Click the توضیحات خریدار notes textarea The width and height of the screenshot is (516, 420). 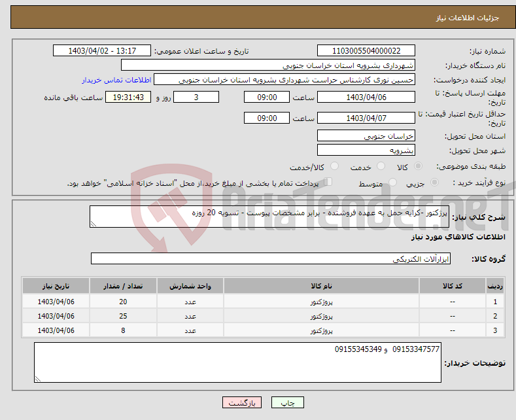click(x=237, y=362)
